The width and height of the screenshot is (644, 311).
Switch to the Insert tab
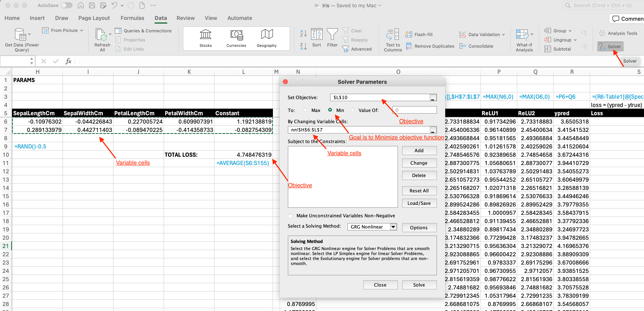(37, 18)
